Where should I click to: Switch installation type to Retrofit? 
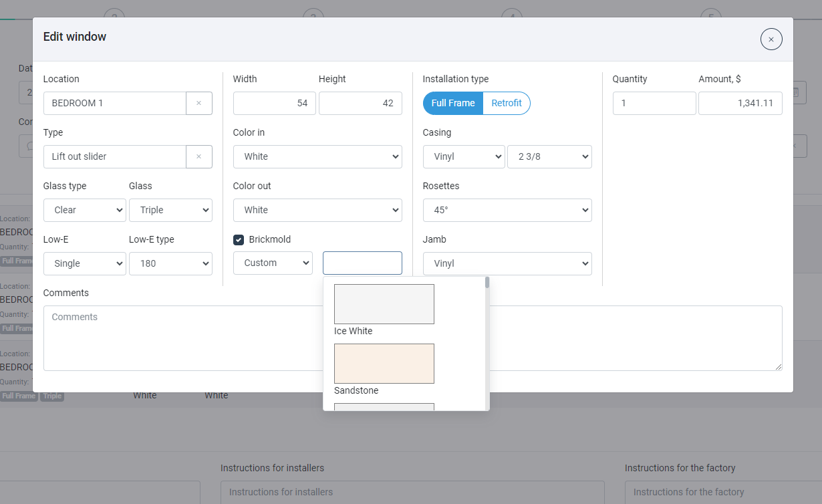point(507,103)
